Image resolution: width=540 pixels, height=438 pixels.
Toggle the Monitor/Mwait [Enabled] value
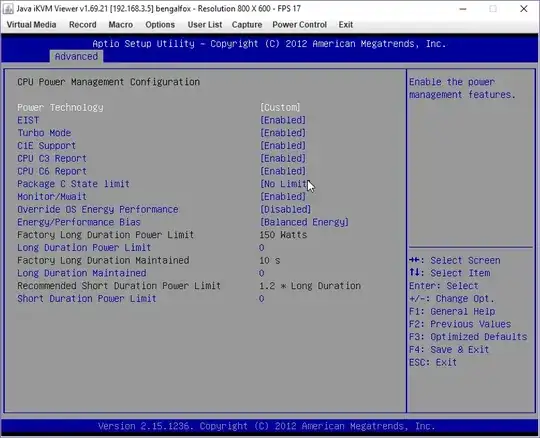(x=283, y=197)
